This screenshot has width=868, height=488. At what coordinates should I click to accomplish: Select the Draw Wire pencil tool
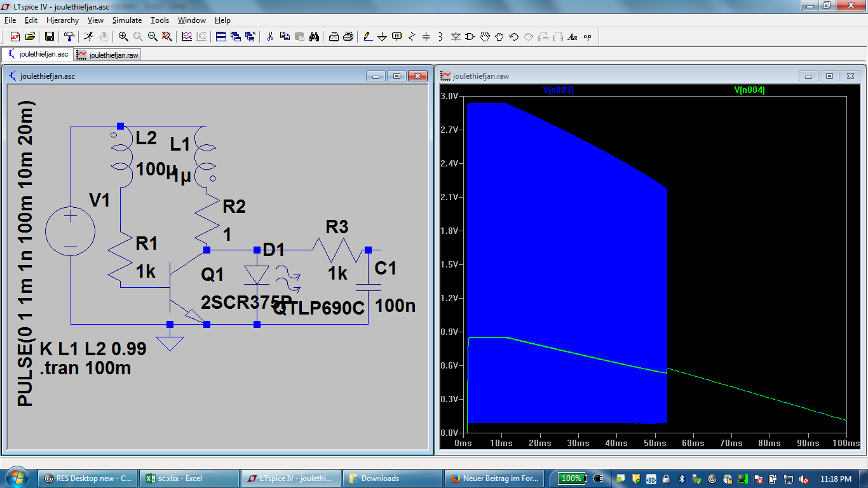click(x=368, y=37)
